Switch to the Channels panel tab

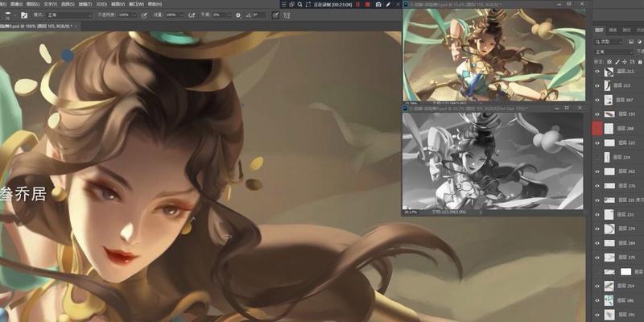click(613, 30)
